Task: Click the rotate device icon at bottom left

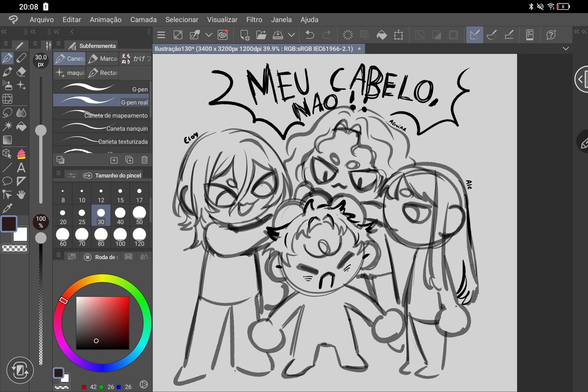Action: (20, 370)
